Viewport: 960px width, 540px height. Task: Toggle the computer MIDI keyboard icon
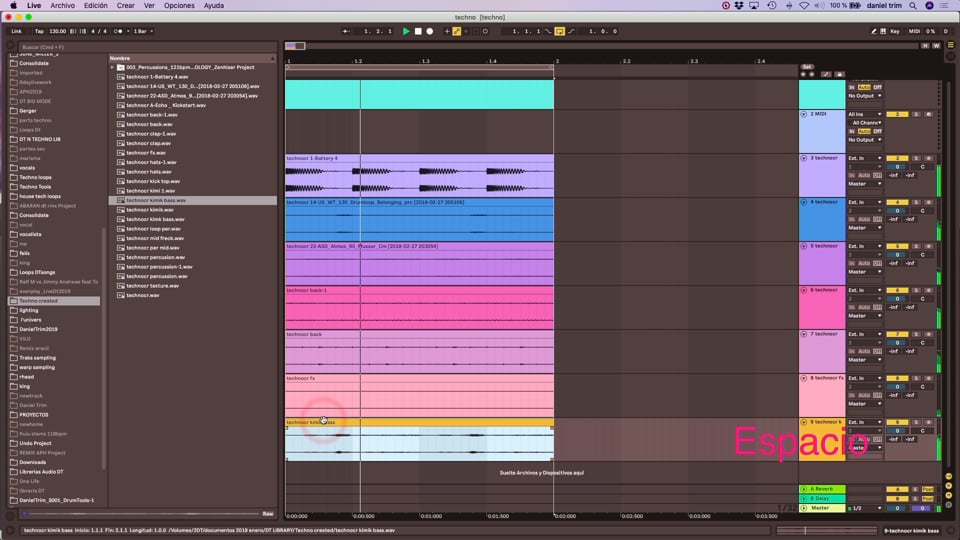[883, 31]
